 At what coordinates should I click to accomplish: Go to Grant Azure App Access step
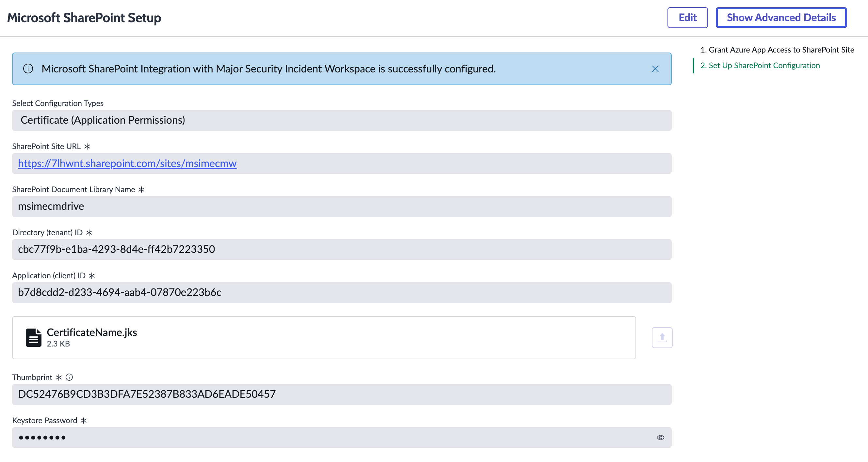pyautogui.click(x=777, y=50)
